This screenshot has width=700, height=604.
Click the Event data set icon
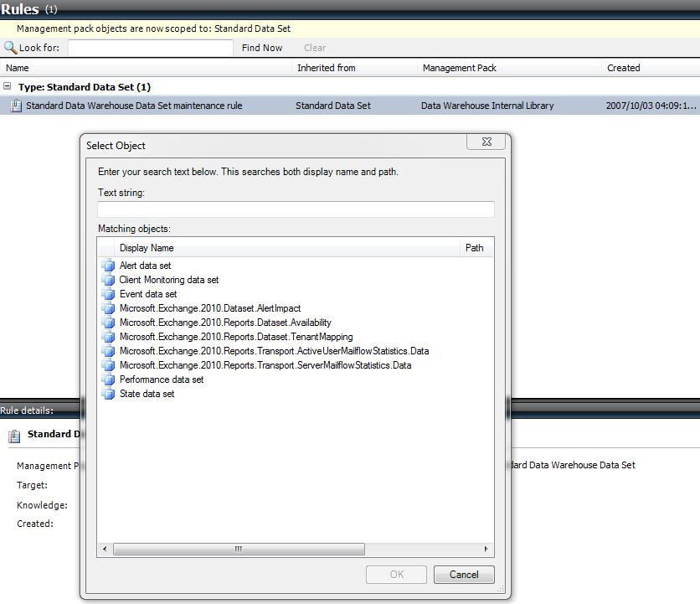108,294
